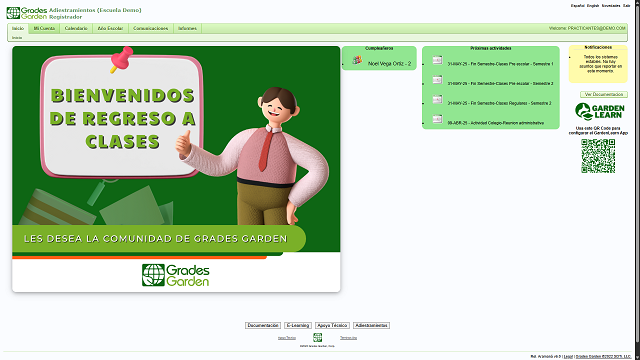Viewport: 640px width, 360px height.
Task: Open Fin Semestre Pre-escolar Semestre 1 activity text
Action: (x=500, y=64)
